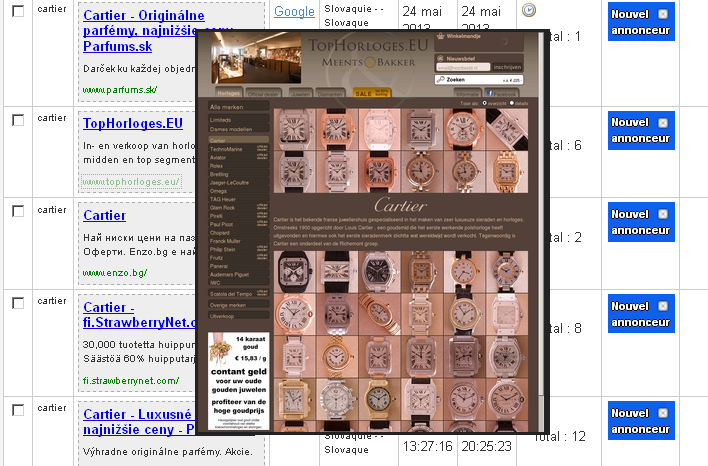708x466 pixels.
Task: Select 'Omega' brand in preview sidebar
Action: pos(238,191)
